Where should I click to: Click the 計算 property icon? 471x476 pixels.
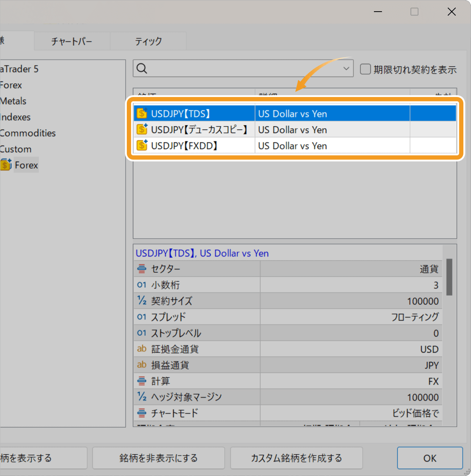tap(142, 381)
